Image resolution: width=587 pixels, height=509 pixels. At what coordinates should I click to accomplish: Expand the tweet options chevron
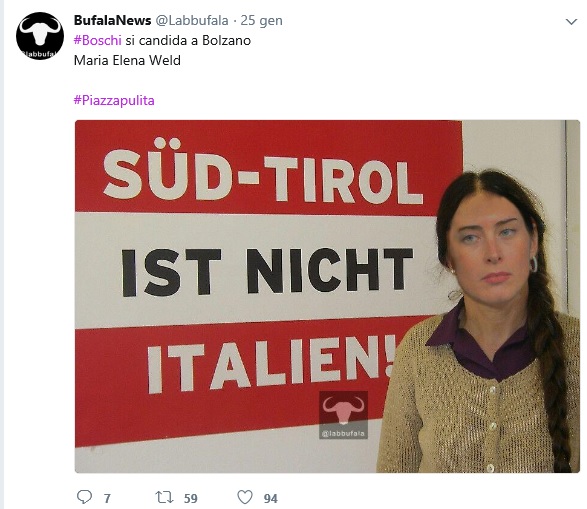(x=571, y=22)
